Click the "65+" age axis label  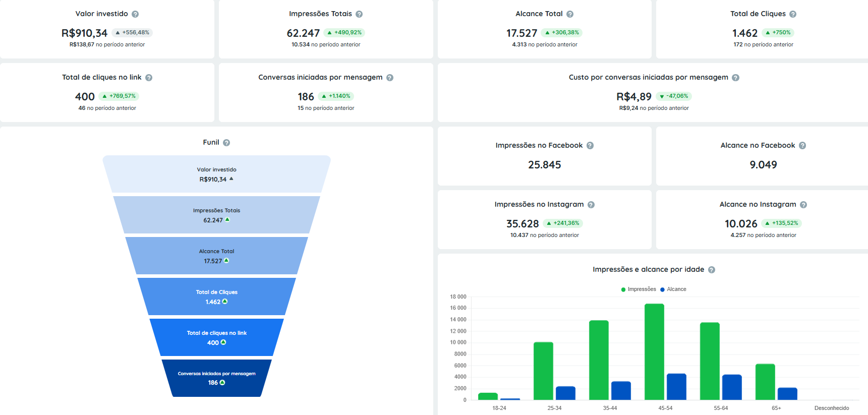tap(776, 408)
